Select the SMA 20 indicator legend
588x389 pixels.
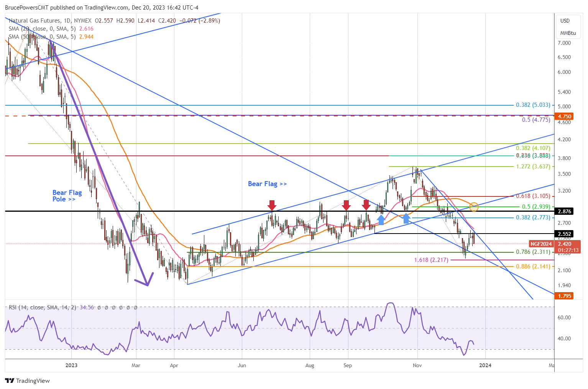(x=43, y=29)
